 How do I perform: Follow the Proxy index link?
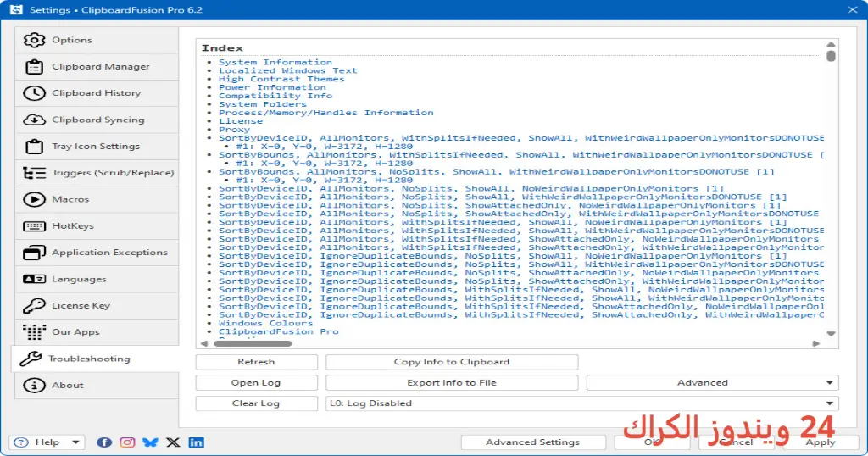click(234, 130)
